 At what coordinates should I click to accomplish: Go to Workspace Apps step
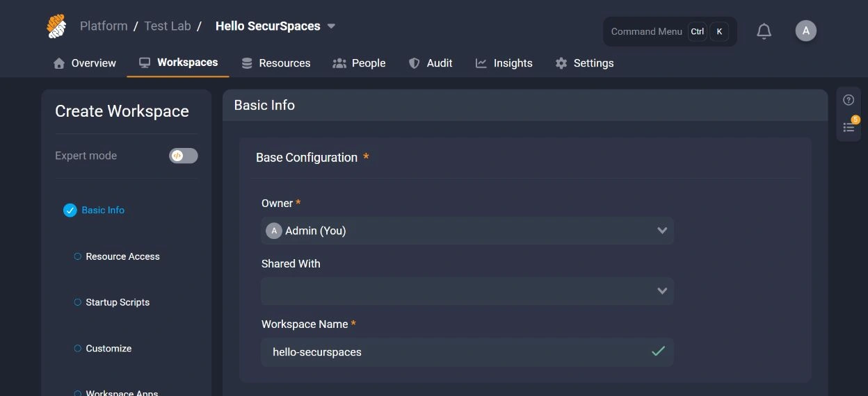pyautogui.click(x=117, y=392)
